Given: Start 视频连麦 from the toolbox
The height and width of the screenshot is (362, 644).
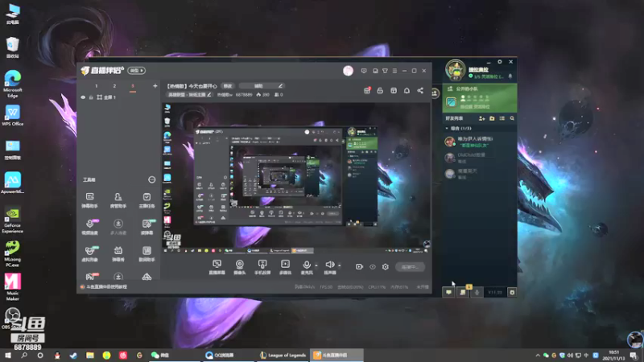Looking at the screenshot, I should point(89,227).
